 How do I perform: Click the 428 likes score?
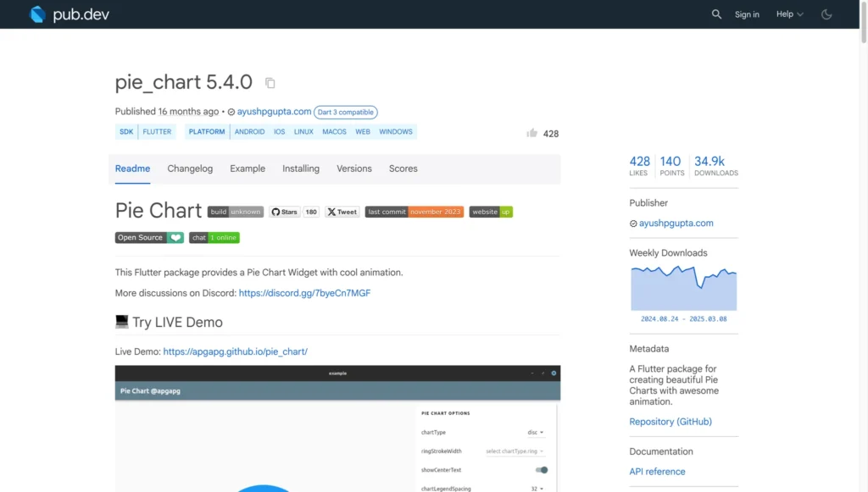[639, 165]
